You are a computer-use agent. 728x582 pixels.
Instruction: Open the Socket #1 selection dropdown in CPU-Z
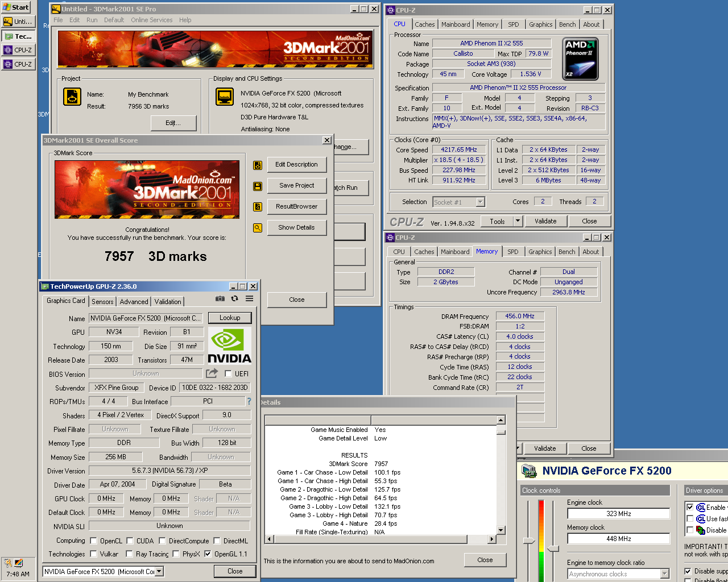(481, 202)
